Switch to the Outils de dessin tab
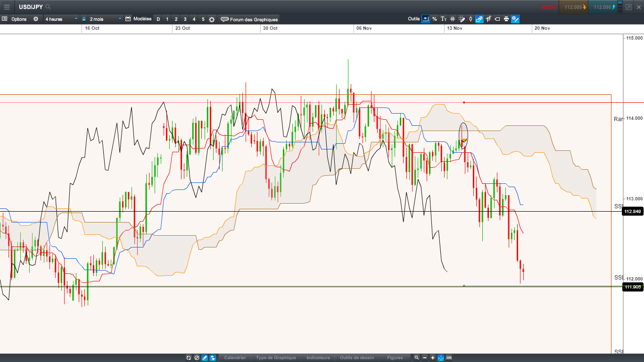 point(356,358)
